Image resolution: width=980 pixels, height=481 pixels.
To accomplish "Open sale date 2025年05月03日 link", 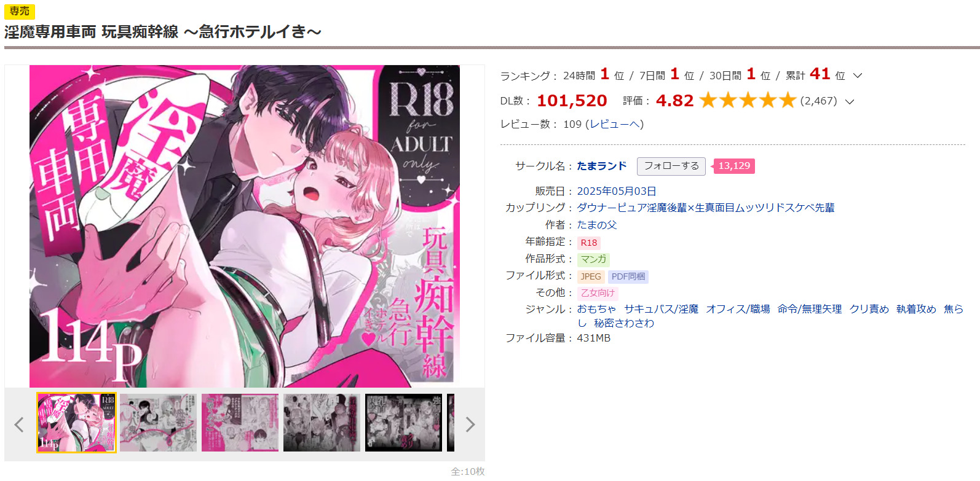I will [x=617, y=191].
